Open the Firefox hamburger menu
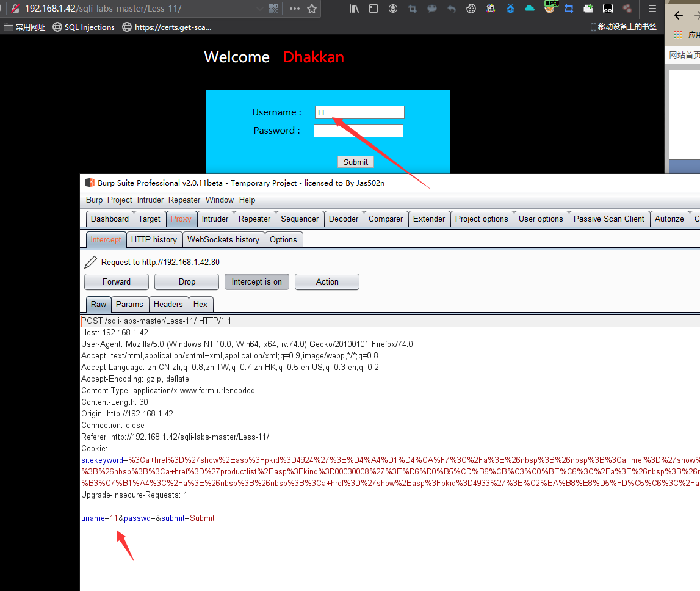 (x=652, y=9)
